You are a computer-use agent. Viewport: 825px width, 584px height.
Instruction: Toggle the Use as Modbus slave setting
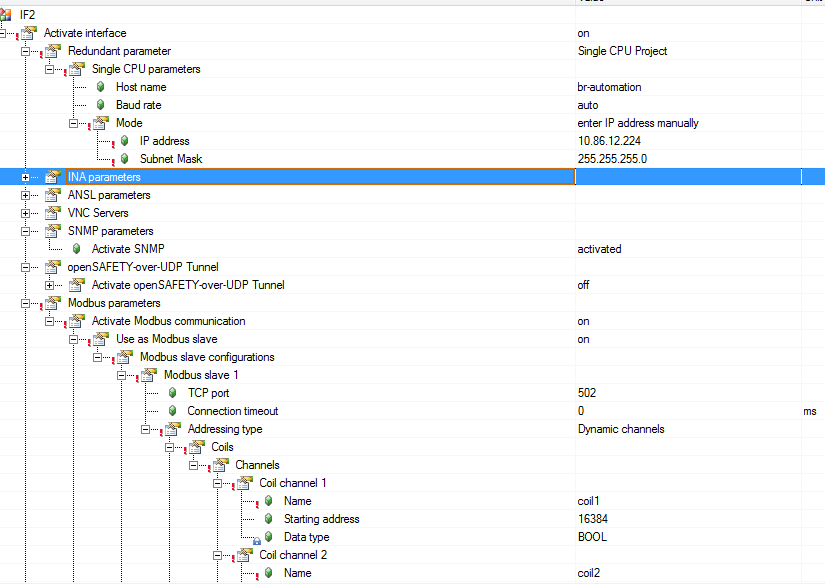[585, 339]
